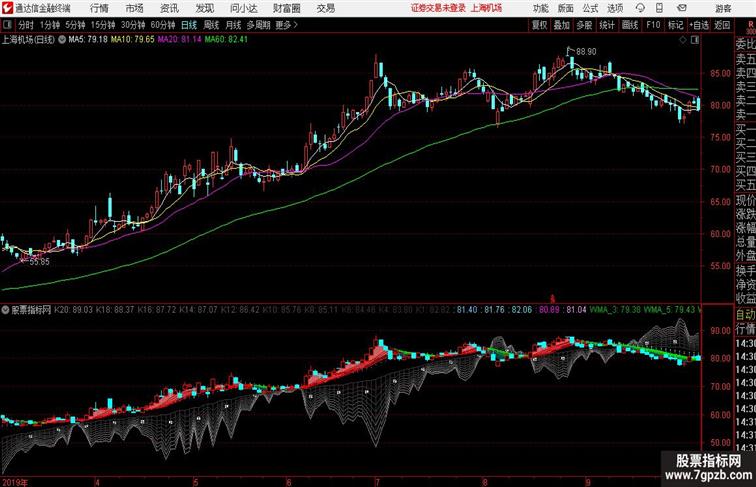
Task: Toggle the right info panel icon
Action: (x=695, y=40)
